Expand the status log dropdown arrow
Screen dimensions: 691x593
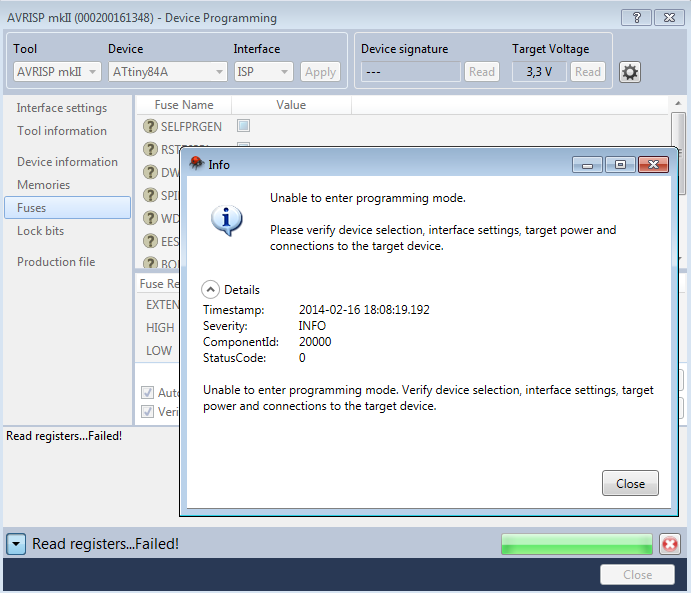click(16, 544)
